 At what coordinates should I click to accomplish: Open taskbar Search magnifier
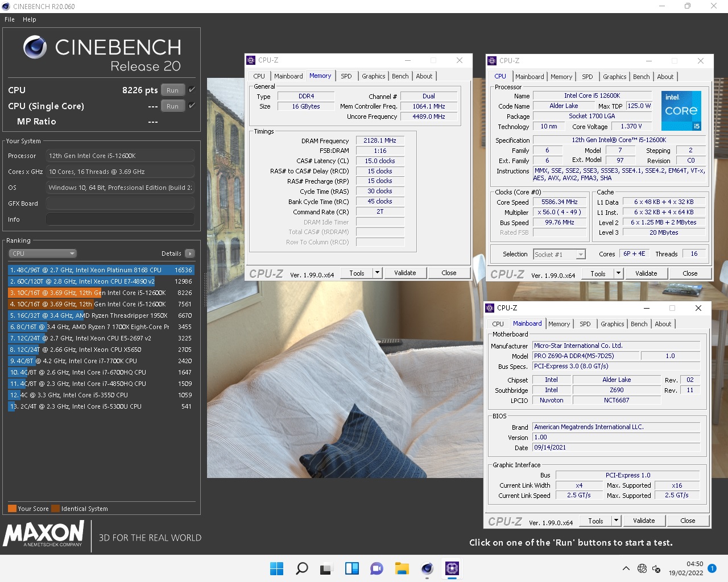[302, 568]
